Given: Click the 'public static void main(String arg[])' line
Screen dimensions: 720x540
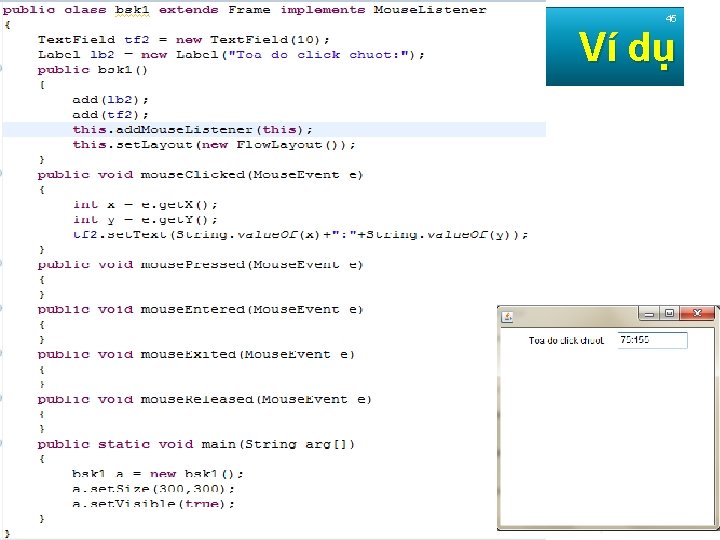Looking at the screenshot, I should (196, 444).
